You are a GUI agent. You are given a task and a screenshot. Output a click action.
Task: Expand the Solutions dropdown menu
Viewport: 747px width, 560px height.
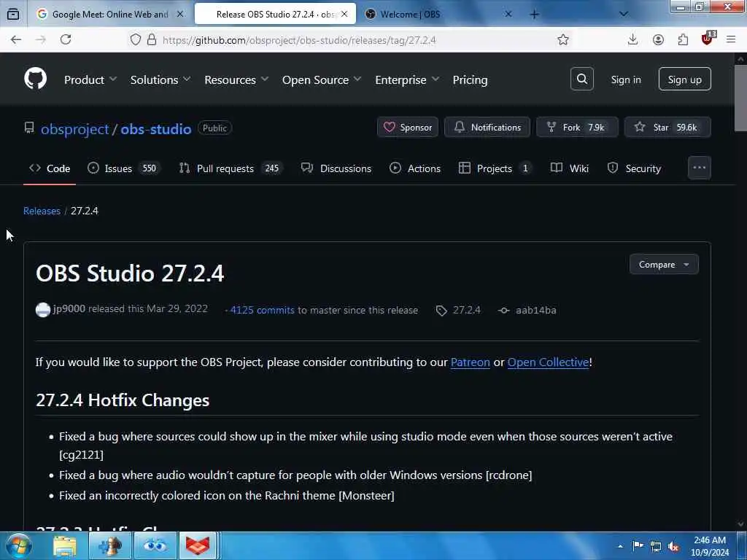(160, 79)
